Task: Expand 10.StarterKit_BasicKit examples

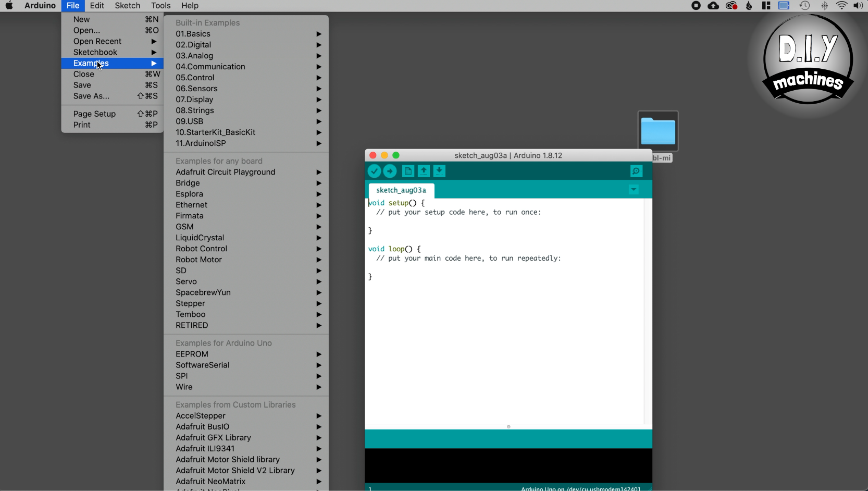Action: [246, 132]
